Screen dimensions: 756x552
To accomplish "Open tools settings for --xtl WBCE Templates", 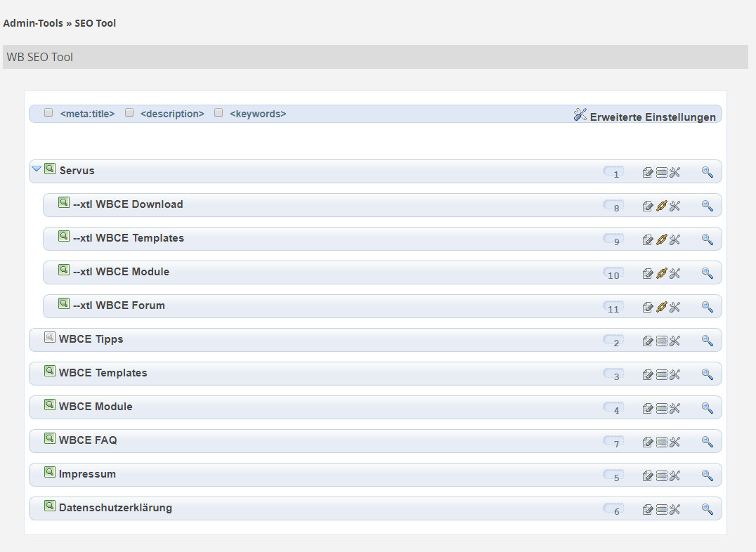I will point(674,239).
